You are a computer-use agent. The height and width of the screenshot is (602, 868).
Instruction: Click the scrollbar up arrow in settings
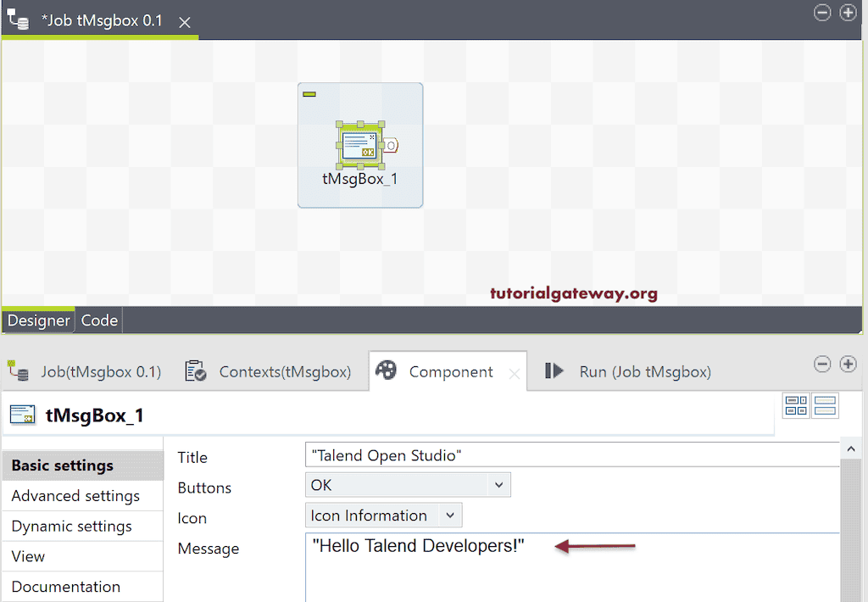pos(851,449)
